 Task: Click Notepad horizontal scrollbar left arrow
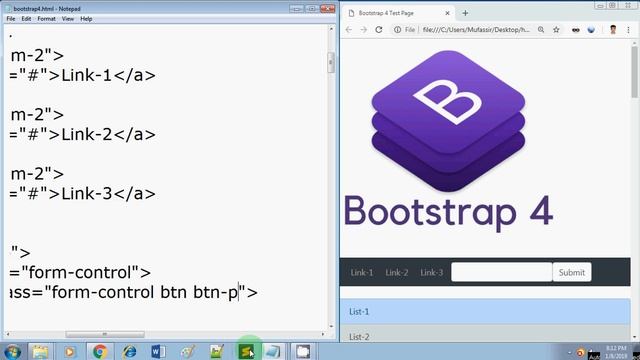(8, 334)
